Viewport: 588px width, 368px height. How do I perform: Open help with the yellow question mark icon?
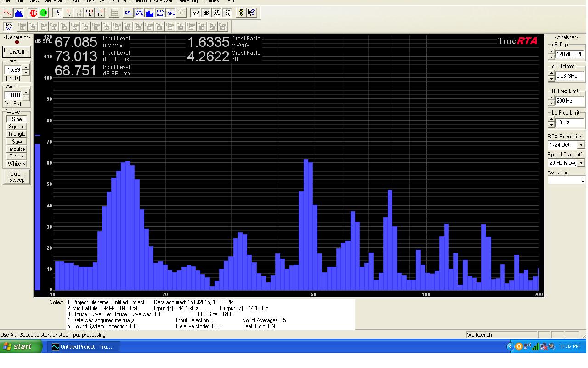(x=241, y=13)
